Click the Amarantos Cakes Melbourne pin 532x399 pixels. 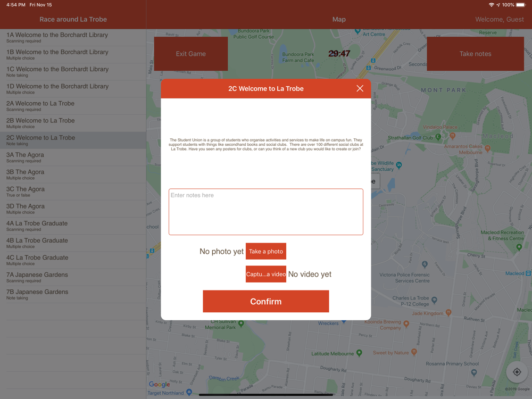coord(487,148)
